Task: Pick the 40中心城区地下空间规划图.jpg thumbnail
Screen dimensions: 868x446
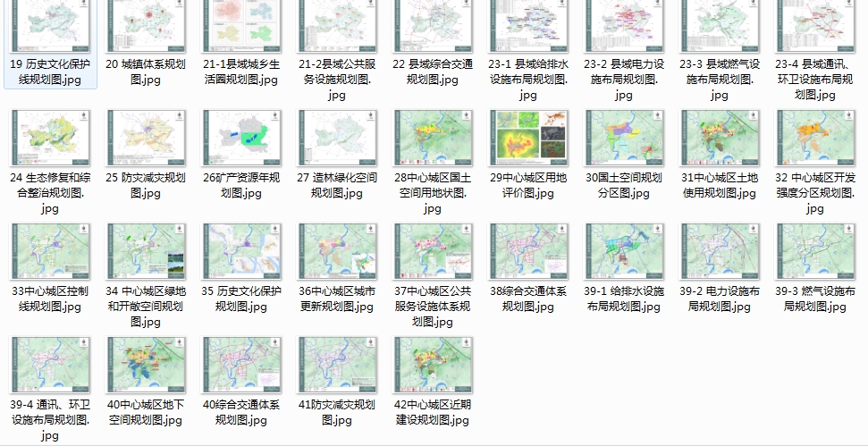Action: (145, 366)
